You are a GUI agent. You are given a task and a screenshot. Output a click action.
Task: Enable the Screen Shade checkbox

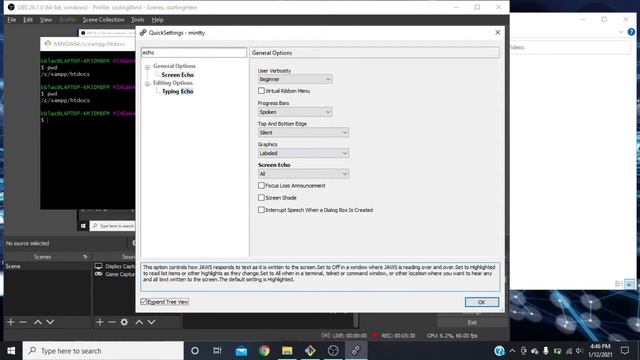click(261, 198)
